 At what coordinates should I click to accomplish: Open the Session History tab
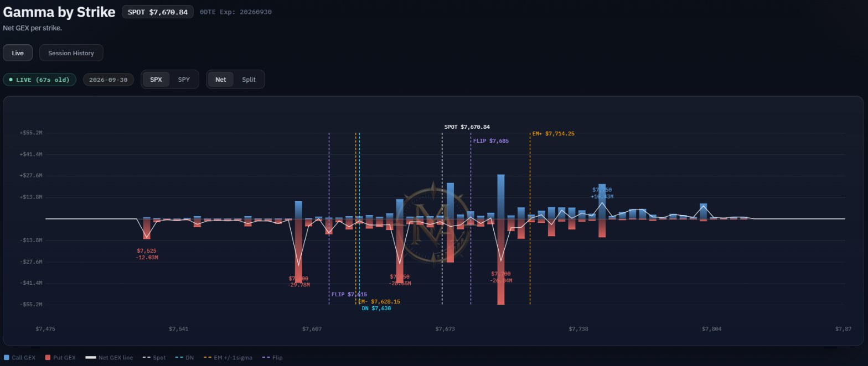[71, 53]
